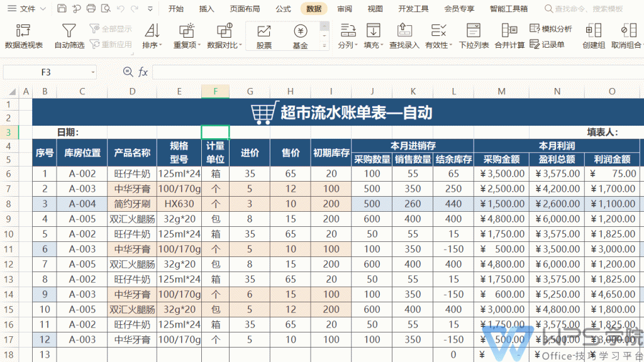
Task: Switch to the 审阅 tab
Action: coord(344,9)
